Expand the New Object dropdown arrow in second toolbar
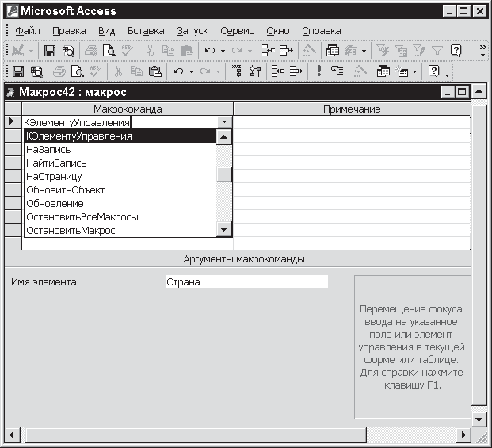The width and height of the screenshot is (492, 448). [417, 71]
